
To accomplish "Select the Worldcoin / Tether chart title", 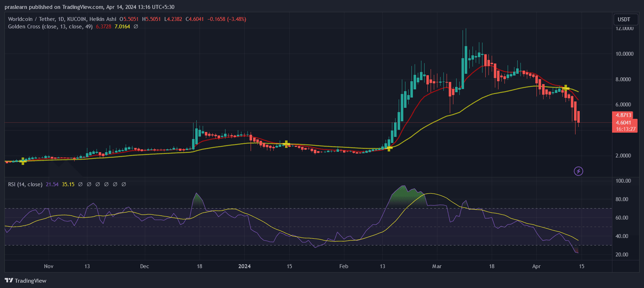I will [x=62, y=19].
